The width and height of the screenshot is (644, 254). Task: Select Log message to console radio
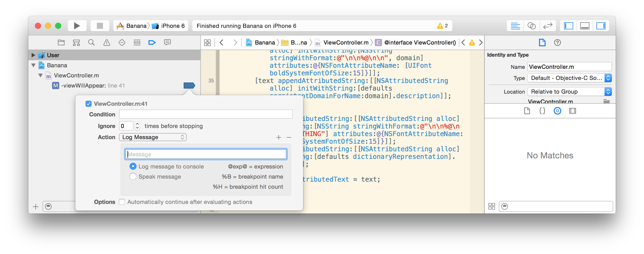[133, 166]
